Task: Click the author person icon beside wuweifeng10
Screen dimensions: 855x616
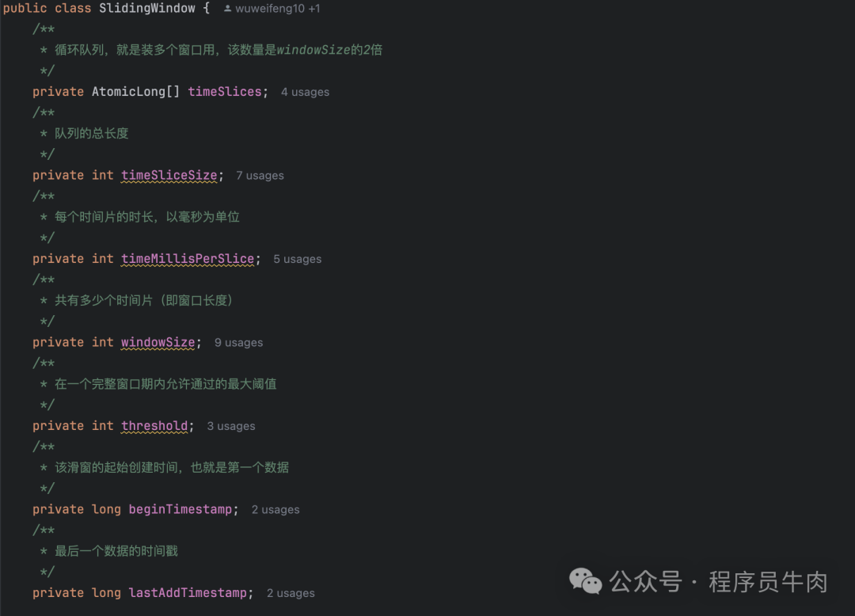Action: point(227,9)
